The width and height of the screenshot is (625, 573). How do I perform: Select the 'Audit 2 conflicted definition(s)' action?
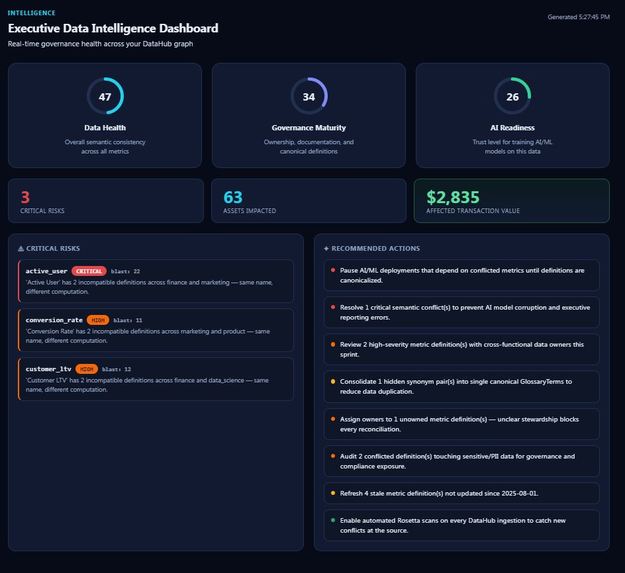click(x=462, y=461)
